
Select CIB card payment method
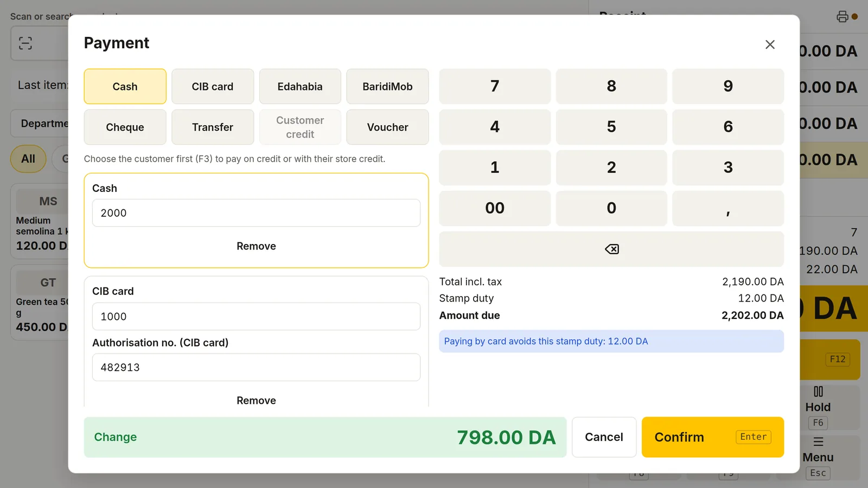click(x=213, y=86)
